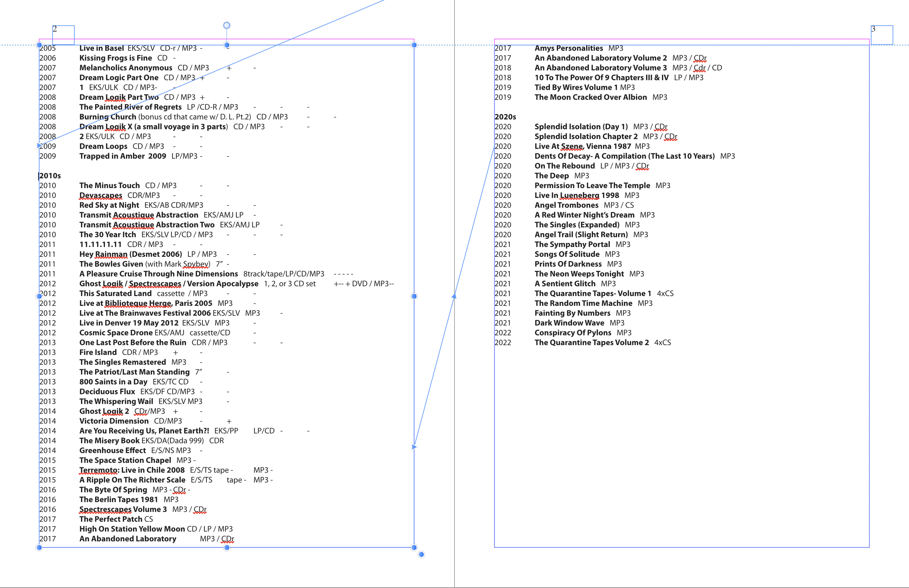Click the bottom-left corner handle of the selected text box
This screenshot has width=909, height=588.
click(39, 548)
